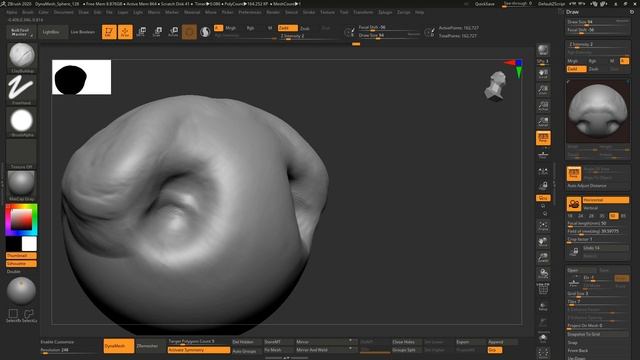Toggle the PolyF line fill icon
This screenshot has width=640, height=360.
click(x=543, y=289)
